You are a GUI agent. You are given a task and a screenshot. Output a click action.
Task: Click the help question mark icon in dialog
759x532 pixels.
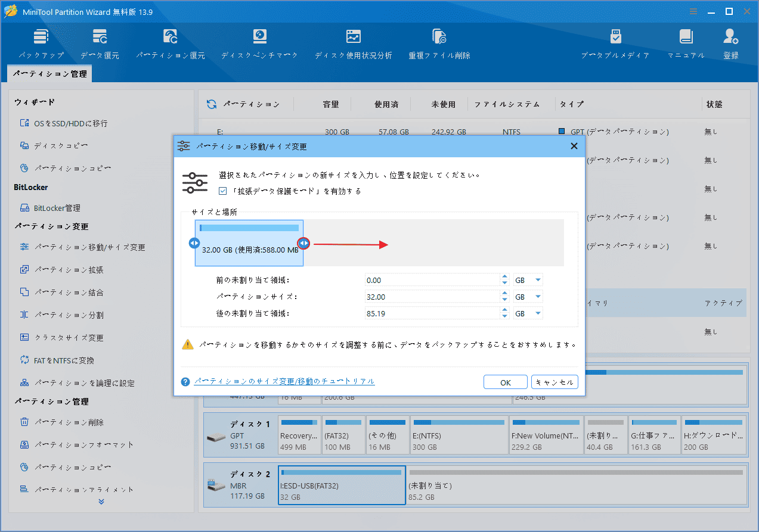click(x=185, y=382)
